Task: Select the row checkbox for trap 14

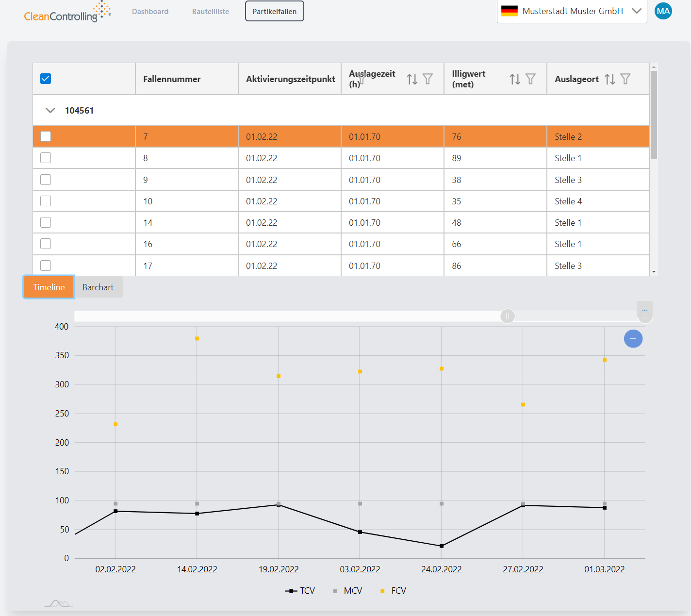Action: coord(46,222)
